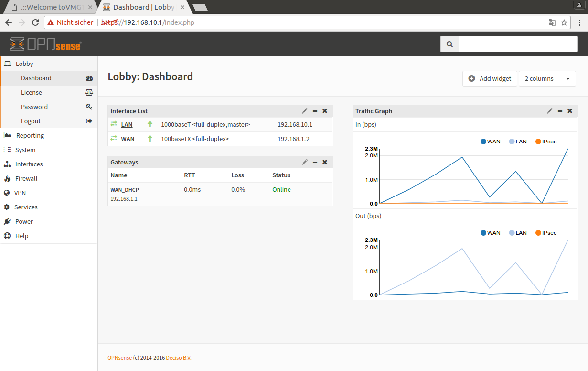The image size is (588, 371).
Task: Toggle LAN series in the Out graph legend
Action: (x=518, y=233)
